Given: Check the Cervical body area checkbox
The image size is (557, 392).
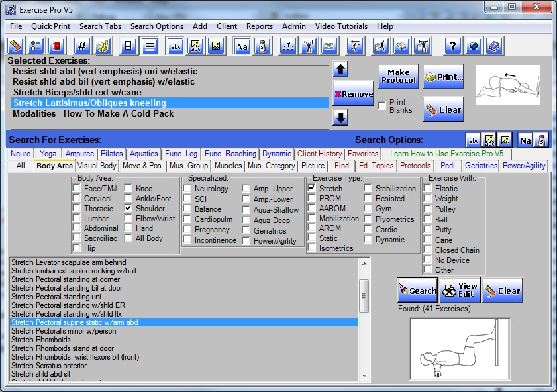Looking at the screenshot, I should [x=76, y=198].
